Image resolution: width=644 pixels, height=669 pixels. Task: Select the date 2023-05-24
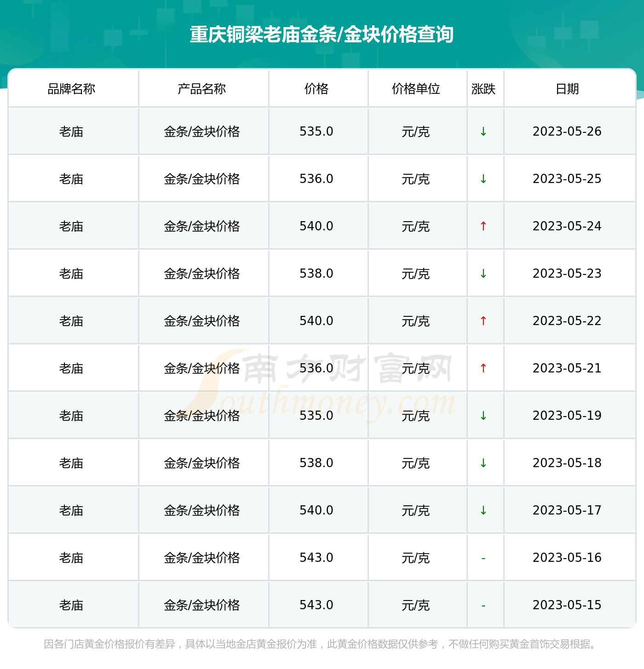pos(567,226)
